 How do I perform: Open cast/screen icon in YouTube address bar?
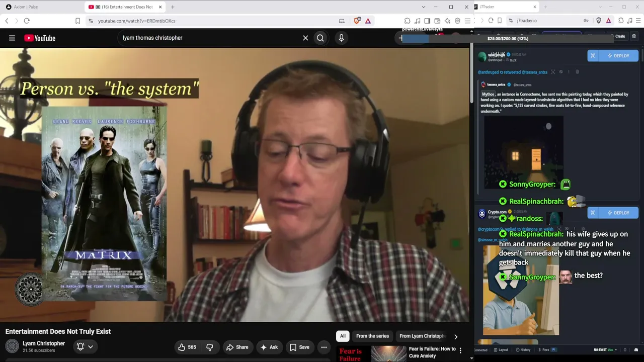[342, 21]
